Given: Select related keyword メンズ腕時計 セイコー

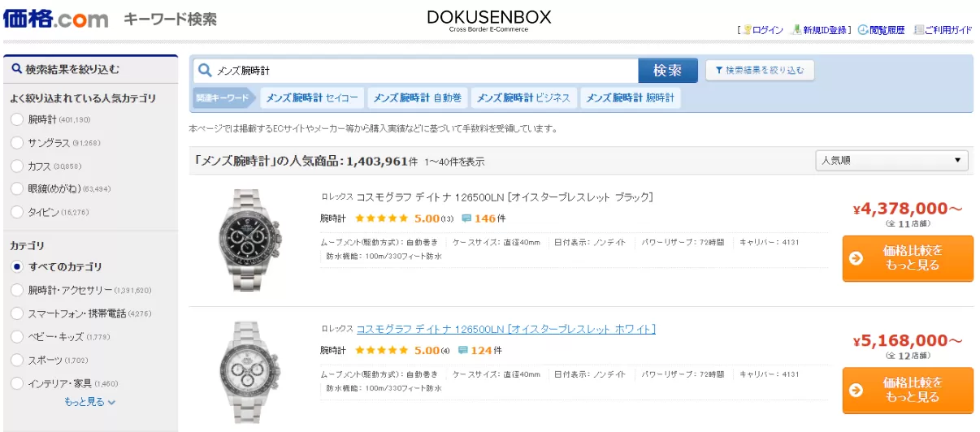Looking at the screenshot, I should point(312,98).
